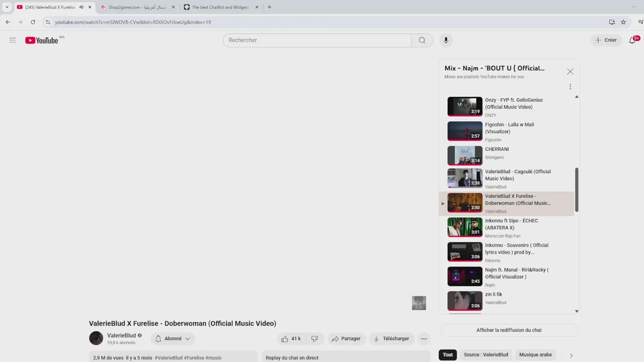644x362 pixels.
Task: Click the Replay du chat en direct box
Action: pos(347,356)
